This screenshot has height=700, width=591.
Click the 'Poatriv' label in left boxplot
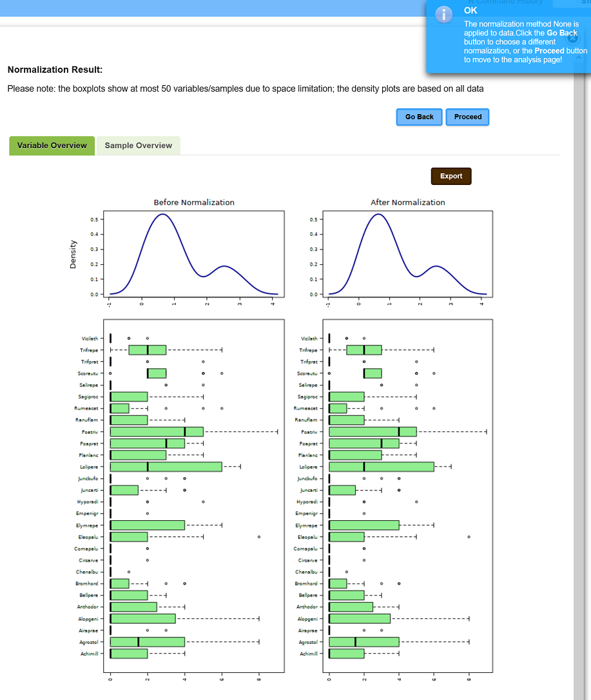(90, 432)
